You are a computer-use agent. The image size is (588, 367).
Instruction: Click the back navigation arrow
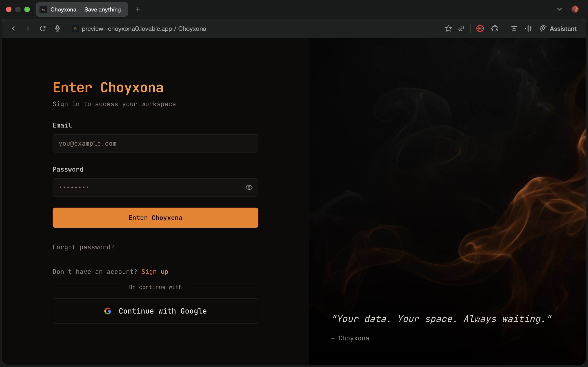coord(13,28)
